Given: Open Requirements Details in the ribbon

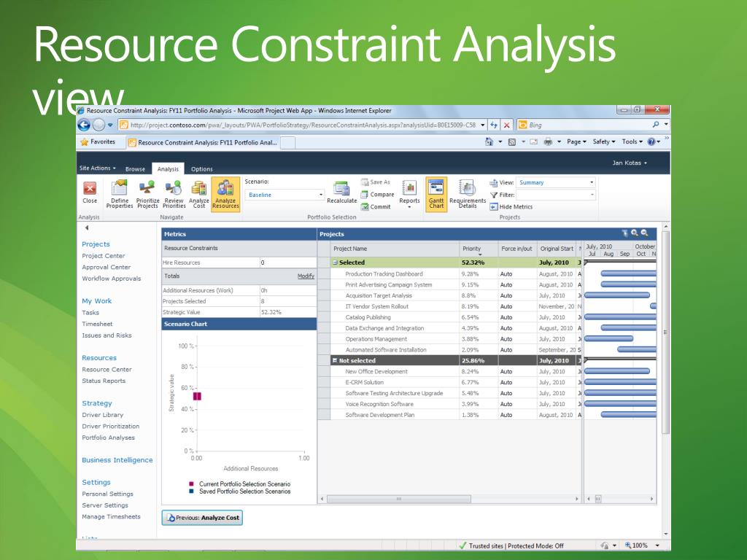Looking at the screenshot, I should [468, 194].
